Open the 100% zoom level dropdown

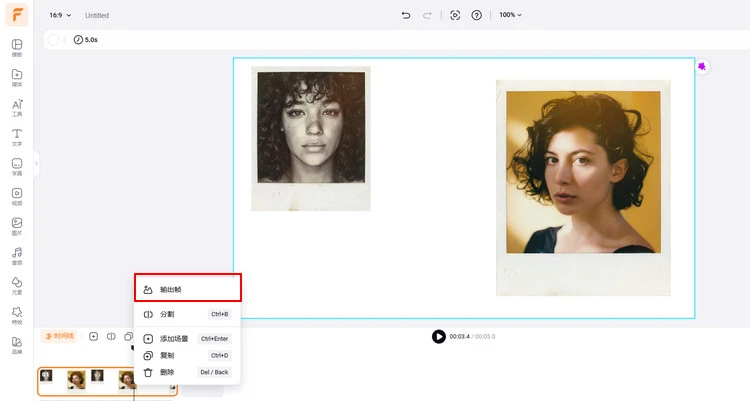pos(510,15)
